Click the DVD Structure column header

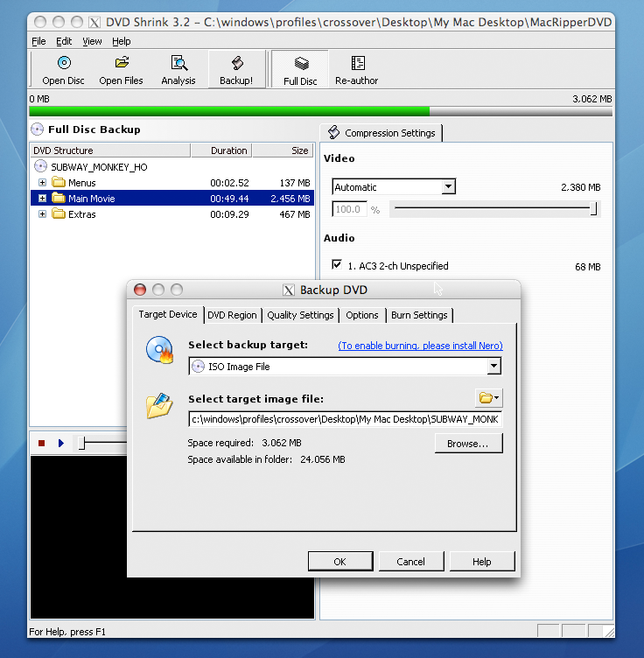click(110, 150)
